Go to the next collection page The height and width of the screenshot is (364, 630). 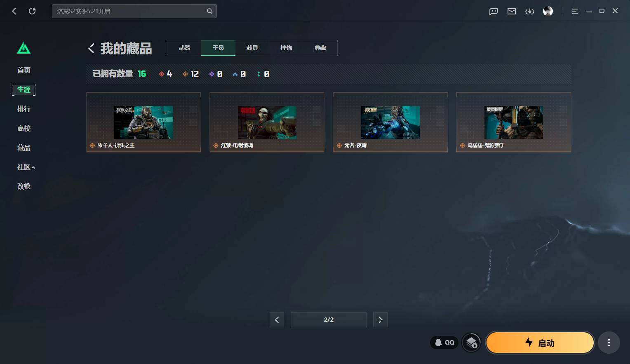[x=380, y=320]
